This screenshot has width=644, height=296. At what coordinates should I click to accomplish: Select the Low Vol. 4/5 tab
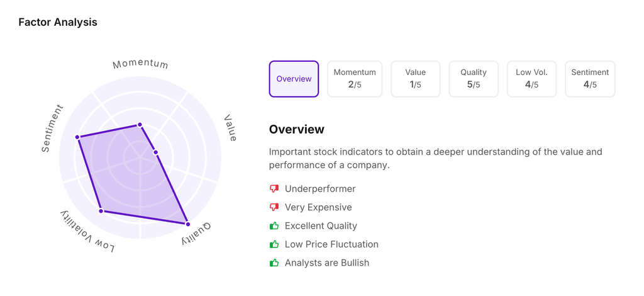click(x=531, y=79)
